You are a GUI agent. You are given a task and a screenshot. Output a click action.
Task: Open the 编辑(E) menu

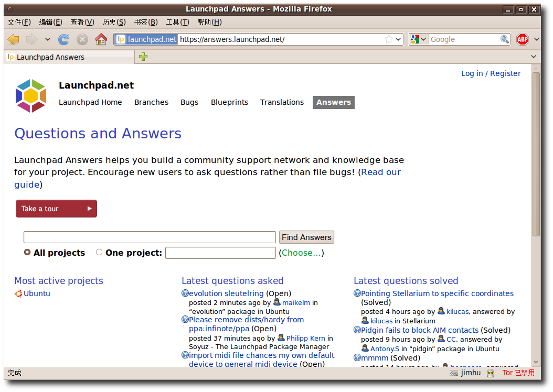[x=50, y=22]
